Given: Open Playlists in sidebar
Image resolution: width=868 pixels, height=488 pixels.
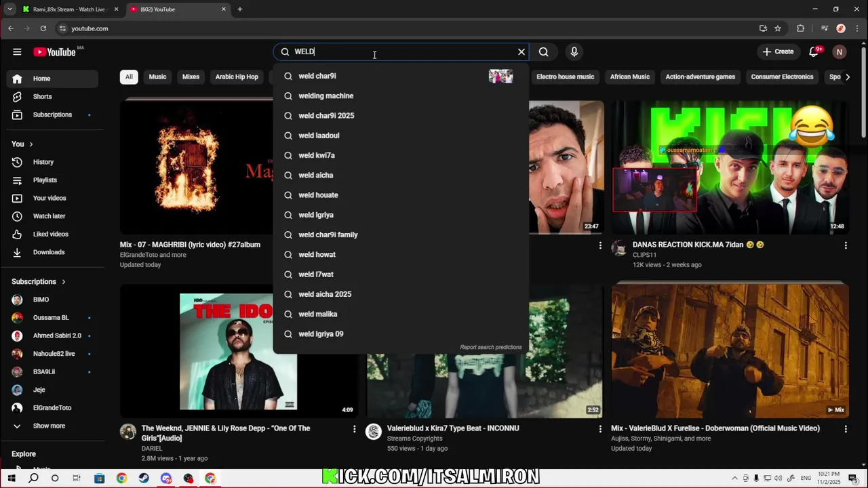Looking at the screenshot, I should point(53,180).
